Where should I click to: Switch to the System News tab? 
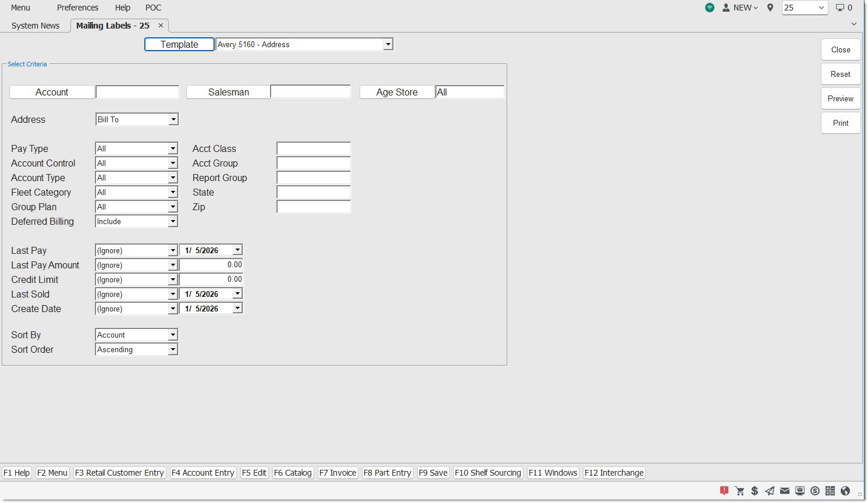(35, 26)
